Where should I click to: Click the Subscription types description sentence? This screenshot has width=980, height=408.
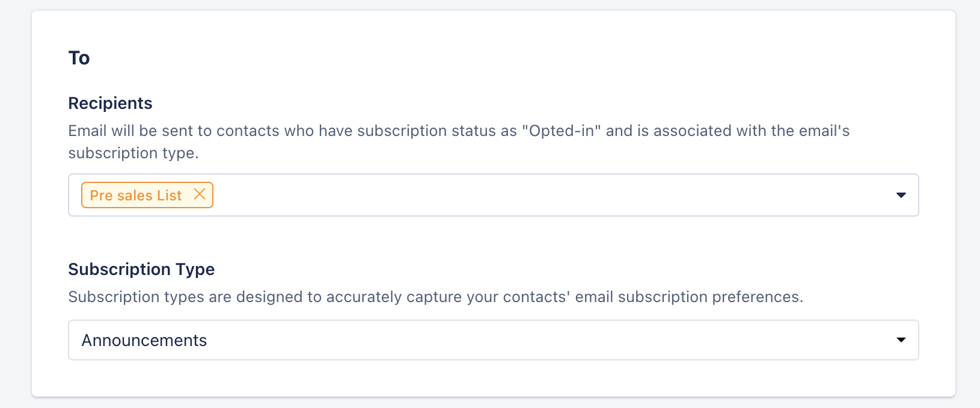pos(435,297)
